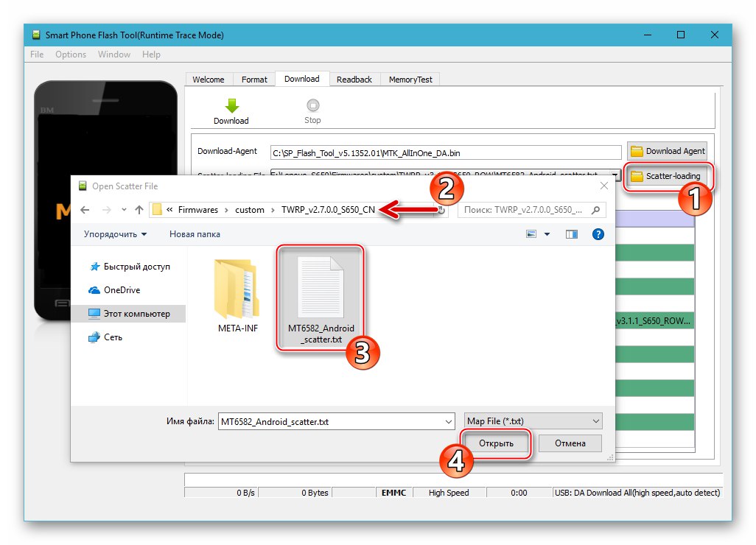This screenshot has height=545, width=756.
Task: Select Быстрый доступ in the sidebar
Action: (x=130, y=267)
